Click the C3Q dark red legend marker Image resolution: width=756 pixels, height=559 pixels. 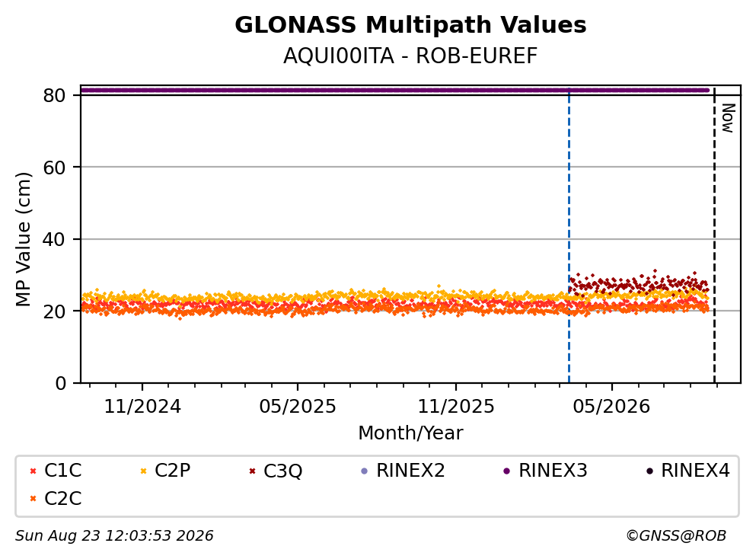(x=252, y=471)
